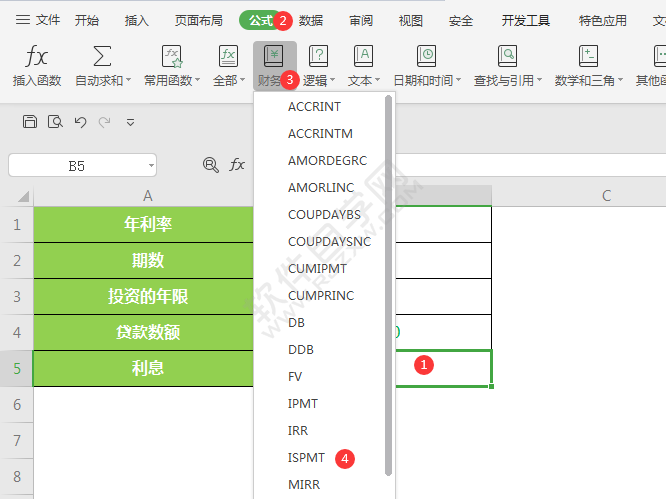Select the FV function
666x499 pixels.
[295, 377]
